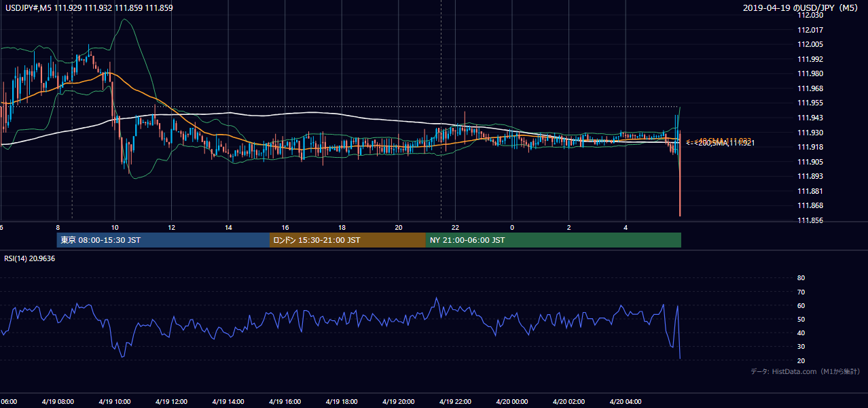Click hour label 12 on chart time axis
This screenshot has width=868, height=408.
[x=172, y=228]
